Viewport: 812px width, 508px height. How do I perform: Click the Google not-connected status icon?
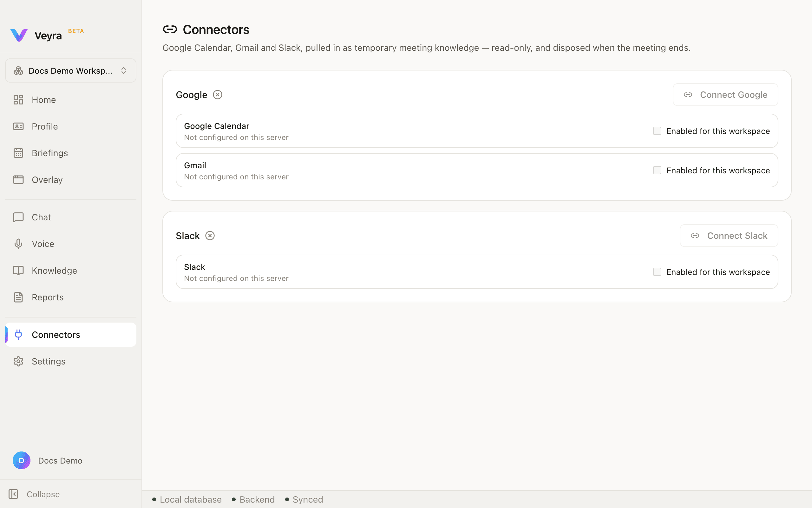pyautogui.click(x=218, y=95)
